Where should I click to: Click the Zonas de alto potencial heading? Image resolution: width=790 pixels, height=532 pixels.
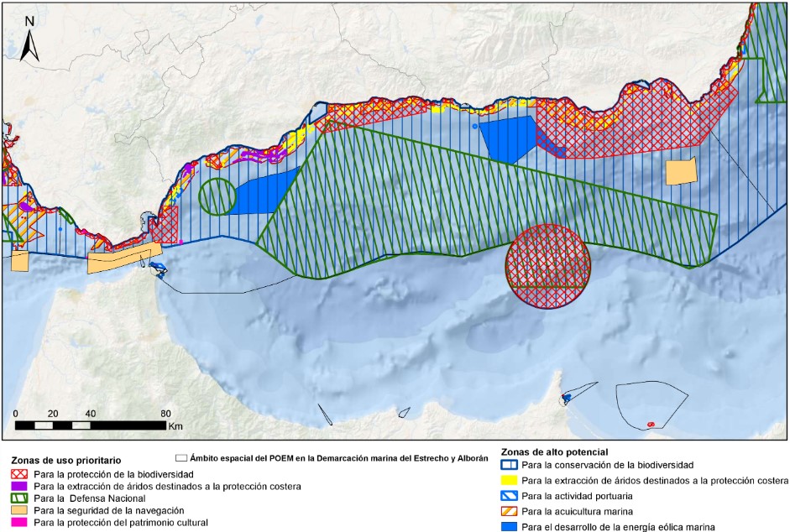coord(554,452)
